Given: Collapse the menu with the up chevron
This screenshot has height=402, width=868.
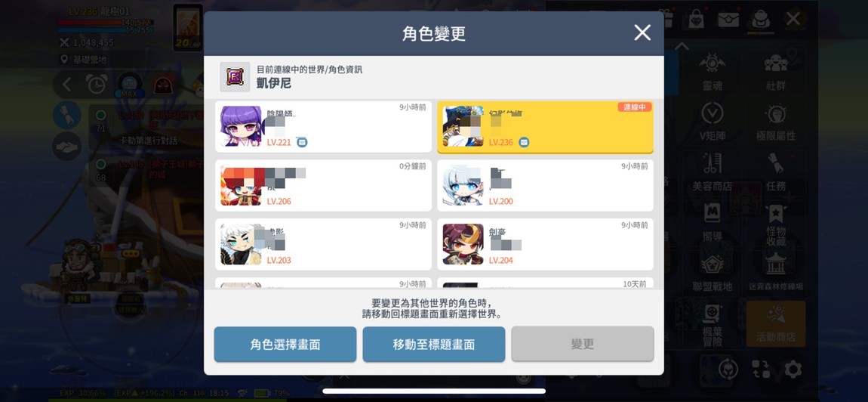Looking at the screenshot, I should (x=682, y=47).
